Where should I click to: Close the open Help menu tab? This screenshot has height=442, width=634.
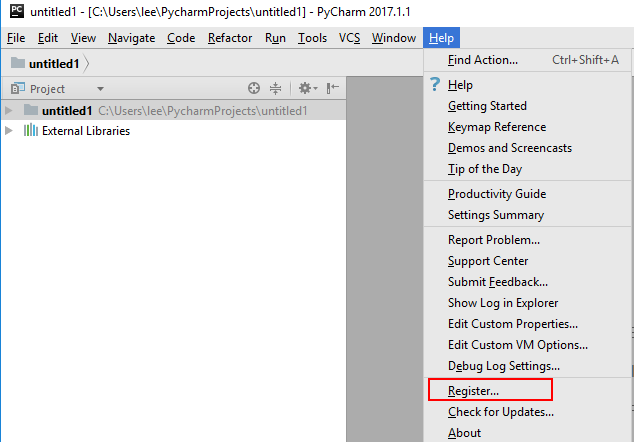tap(442, 38)
